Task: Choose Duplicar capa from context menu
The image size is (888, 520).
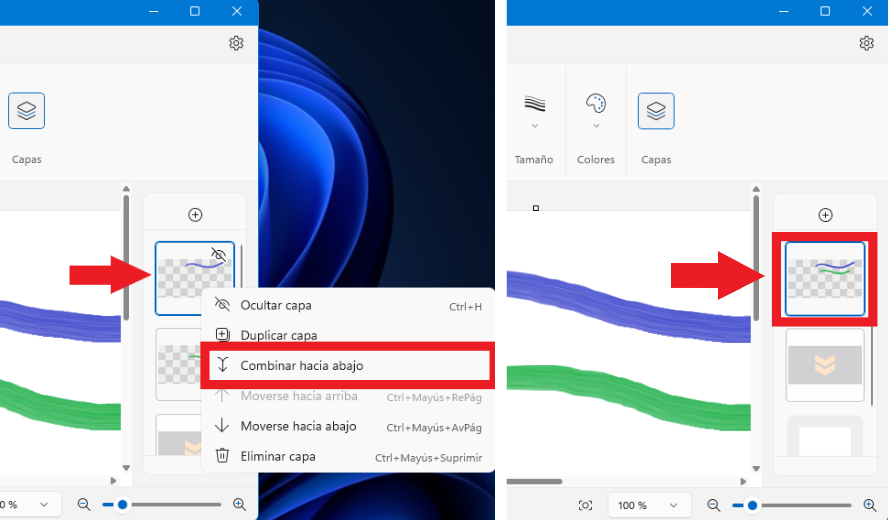Action: tap(348, 335)
